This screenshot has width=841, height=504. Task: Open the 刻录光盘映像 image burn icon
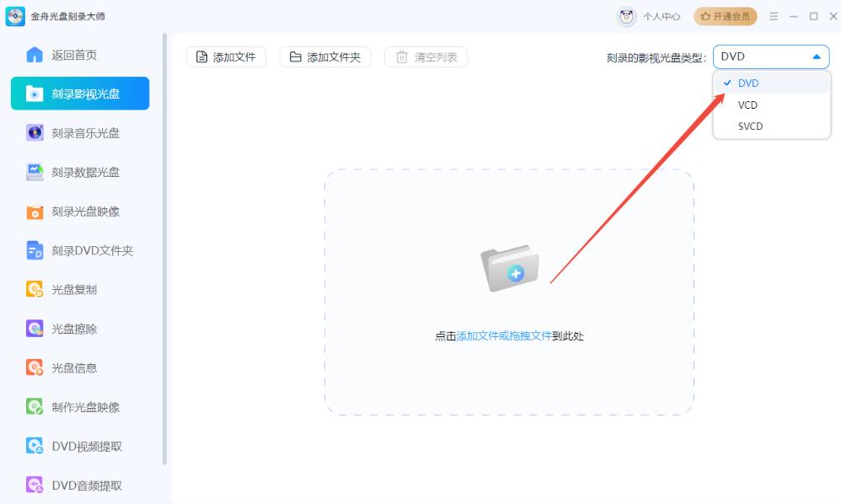coord(35,212)
